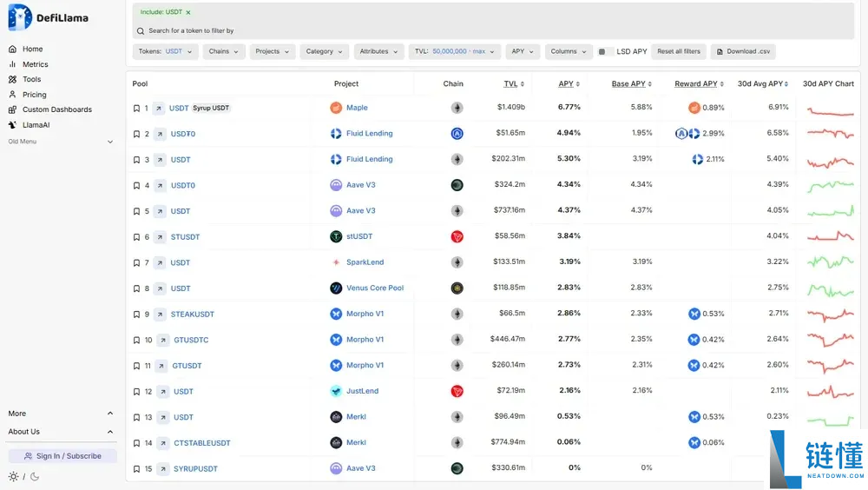Image resolution: width=868 pixels, height=490 pixels.
Task: Open the TVL range dropdown
Action: 455,51
